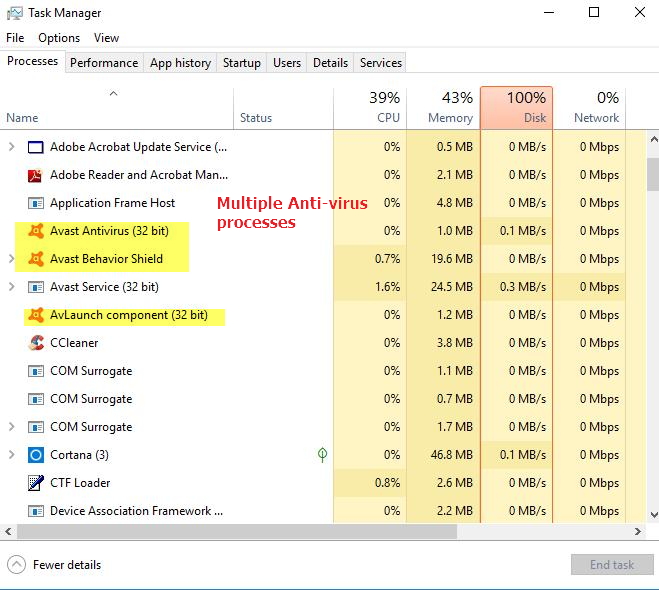Expand the Avast Behavior Shield process group

pyautogui.click(x=11, y=259)
